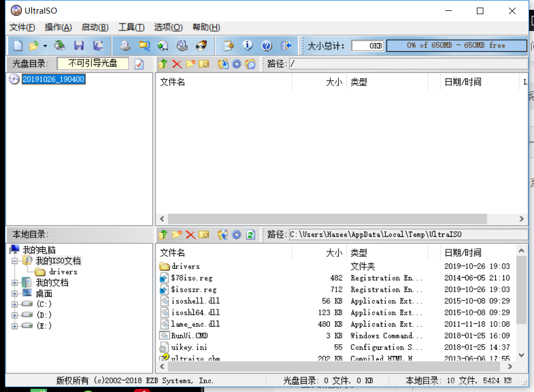534x392 pixels.
Task: Click the 0KB total size field
Action: point(367,45)
